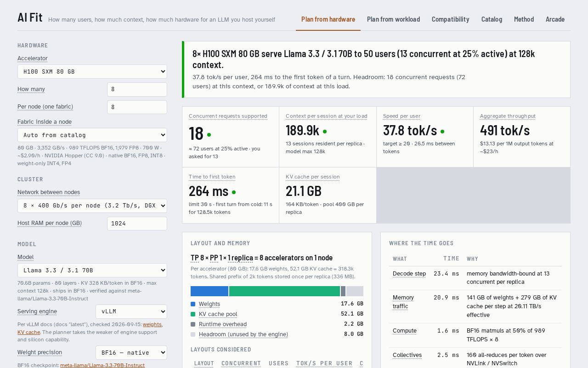The width and height of the screenshot is (588, 368).
Task: Go to the Catalog tab
Action: [x=492, y=19]
